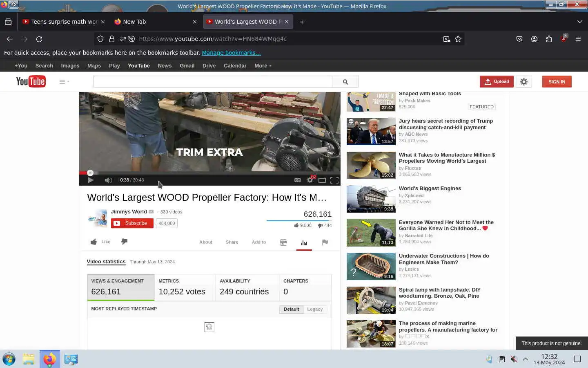Show site security padlock info
The width and height of the screenshot is (588, 368).
pyautogui.click(x=112, y=39)
